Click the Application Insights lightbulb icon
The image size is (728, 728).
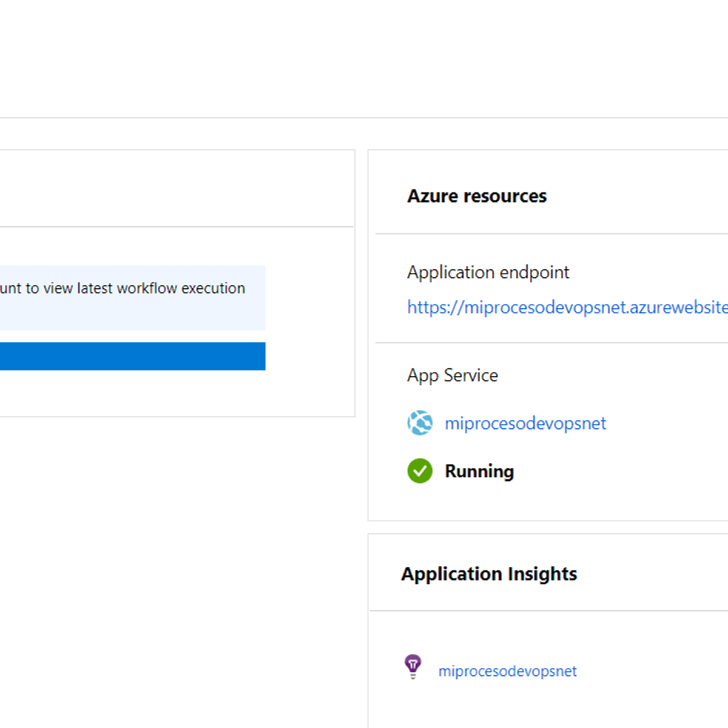pos(413,666)
